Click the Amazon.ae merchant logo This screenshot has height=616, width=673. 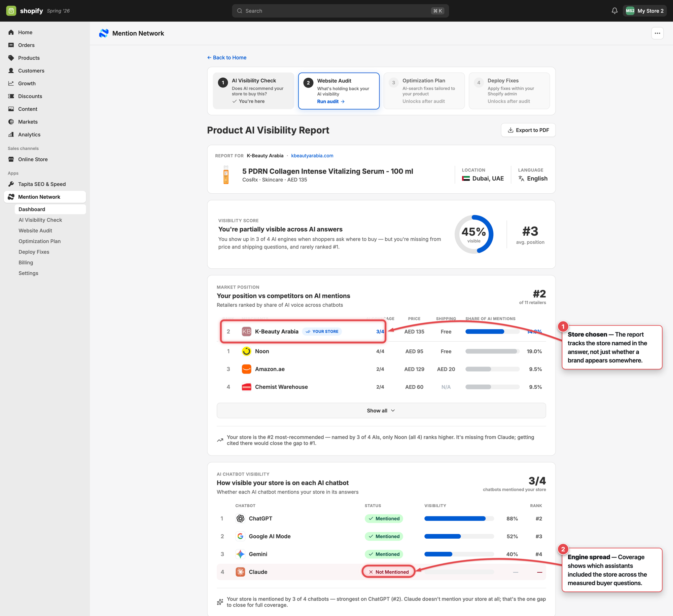point(247,369)
